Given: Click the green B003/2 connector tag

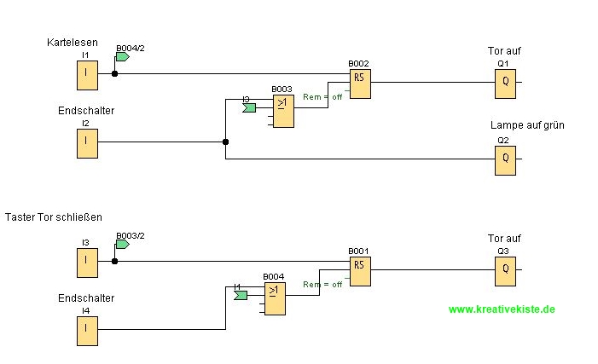Looking at the screenshot, I should point(122,244).
